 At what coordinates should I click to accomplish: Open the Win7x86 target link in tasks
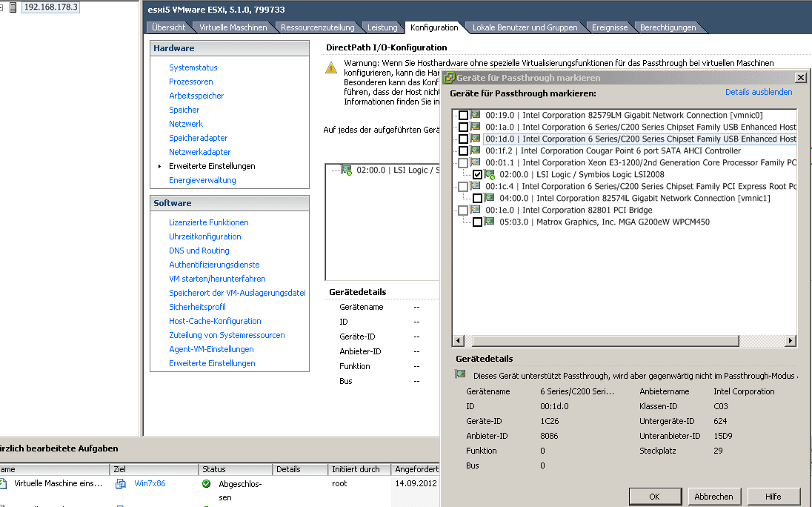coord(150,483)
